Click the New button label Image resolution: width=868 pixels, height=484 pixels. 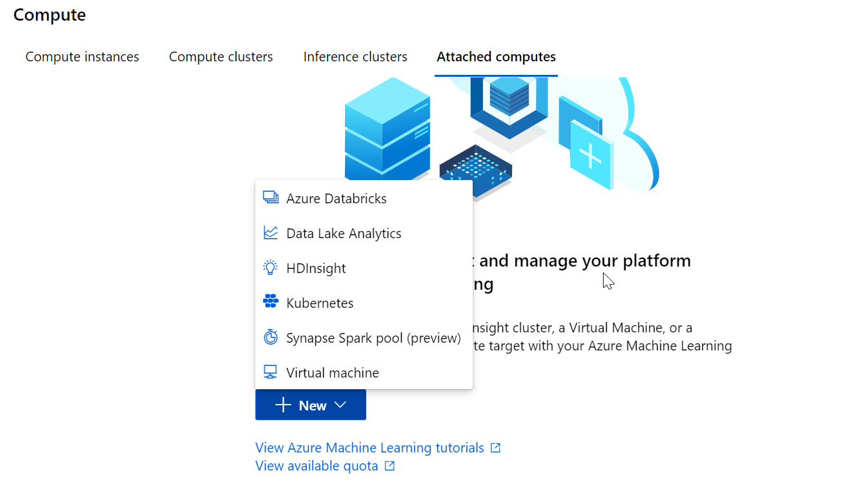click(x=313, y=406)
